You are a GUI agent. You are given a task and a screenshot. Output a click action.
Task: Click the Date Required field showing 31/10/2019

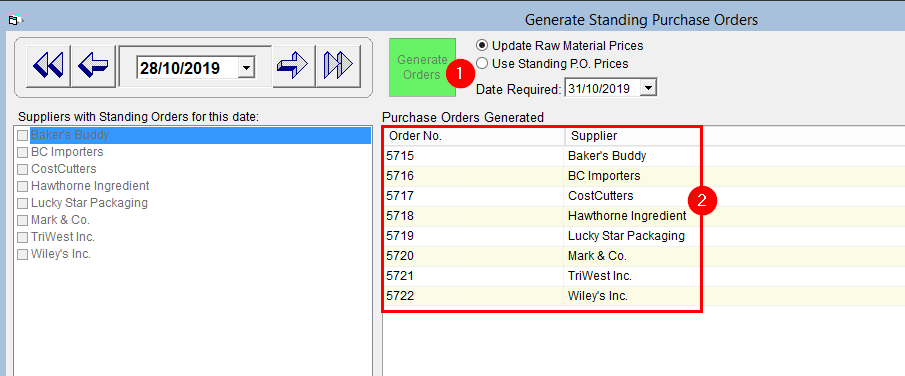pos(603,88)
